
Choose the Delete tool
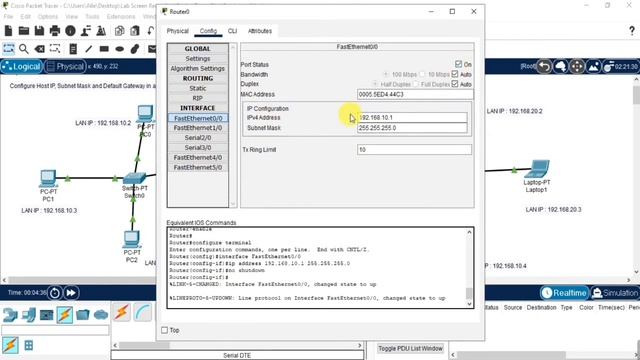pyautogui.click(x=40, y=49)
